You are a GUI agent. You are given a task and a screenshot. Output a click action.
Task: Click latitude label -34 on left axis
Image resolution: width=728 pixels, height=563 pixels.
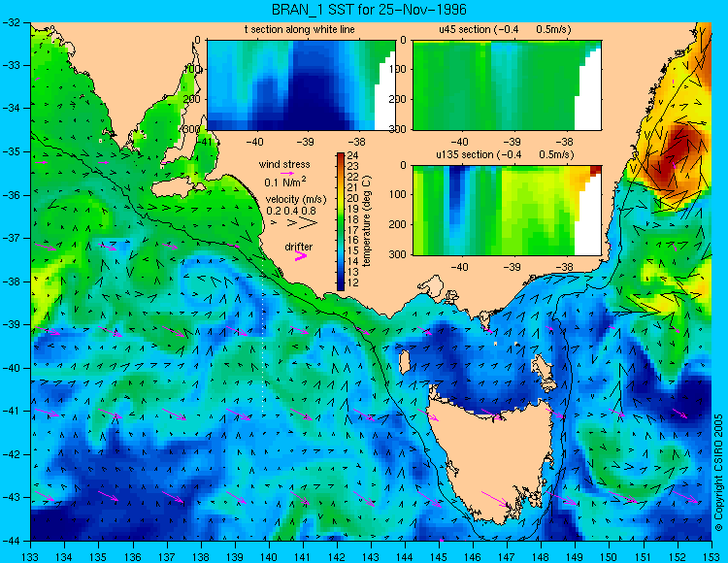click(12, 109)
